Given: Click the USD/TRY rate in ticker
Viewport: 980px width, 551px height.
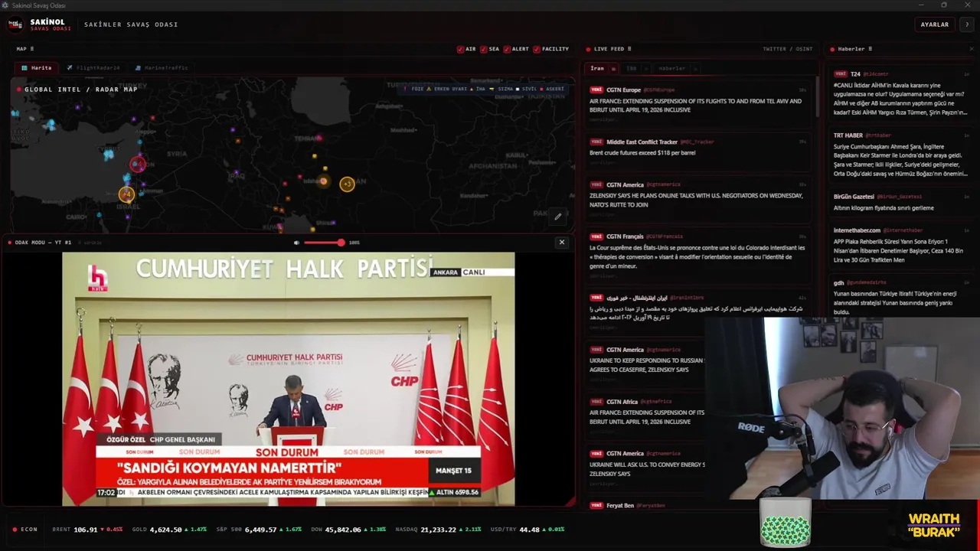Looking at the screenshot, I should tap(531, 530).
